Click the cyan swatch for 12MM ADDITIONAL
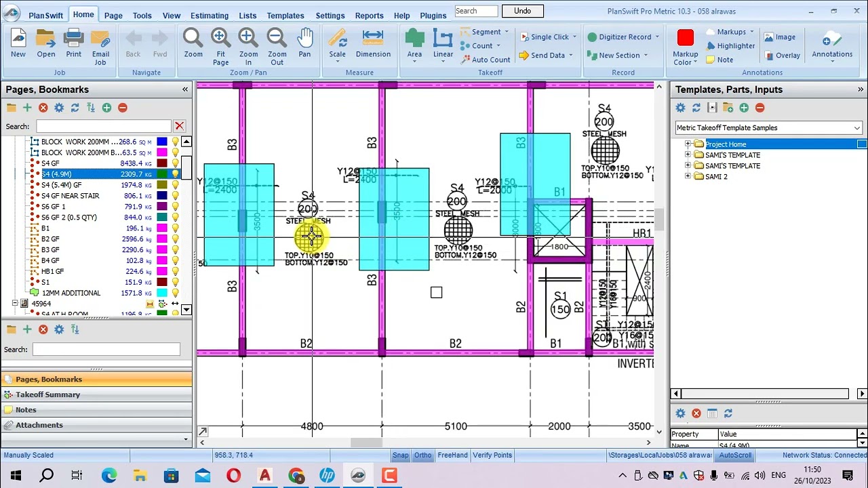 click(x=162, y=293)
